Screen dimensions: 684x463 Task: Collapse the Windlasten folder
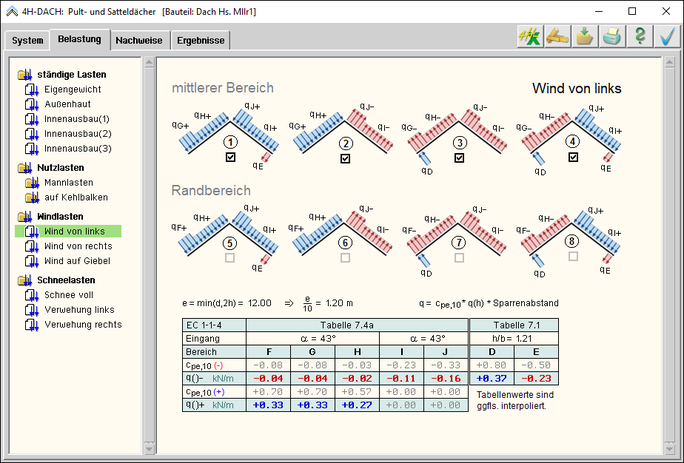coord(25,216)
